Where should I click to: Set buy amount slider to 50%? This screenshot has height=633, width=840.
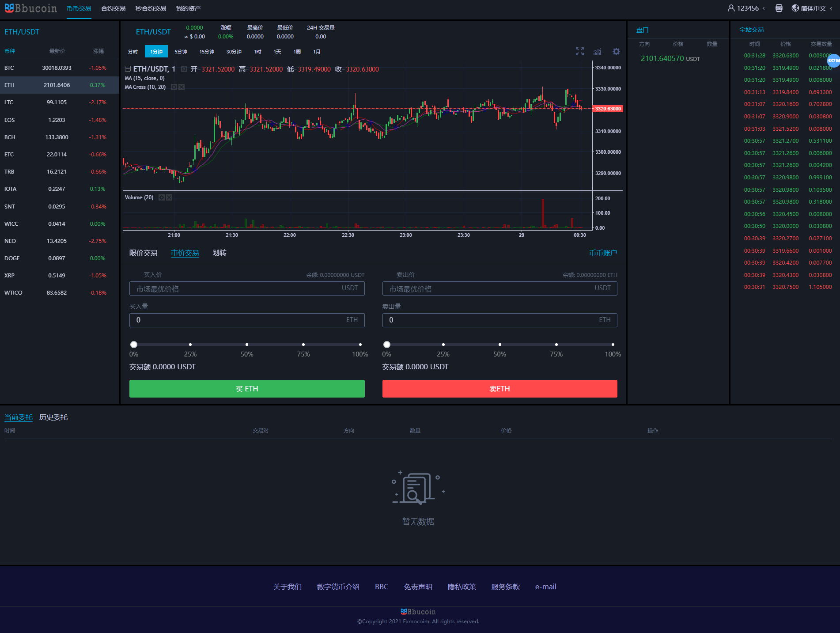(x=247, y=345)
